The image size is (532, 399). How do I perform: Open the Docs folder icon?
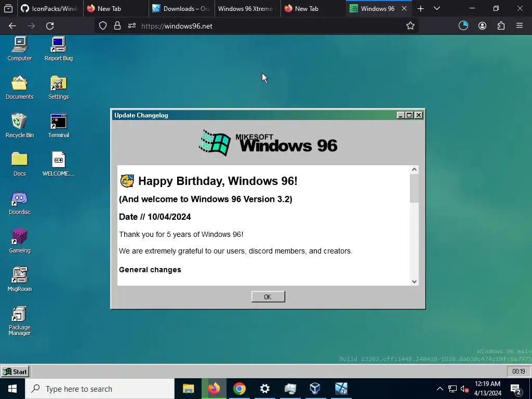[x=20, y=164]
